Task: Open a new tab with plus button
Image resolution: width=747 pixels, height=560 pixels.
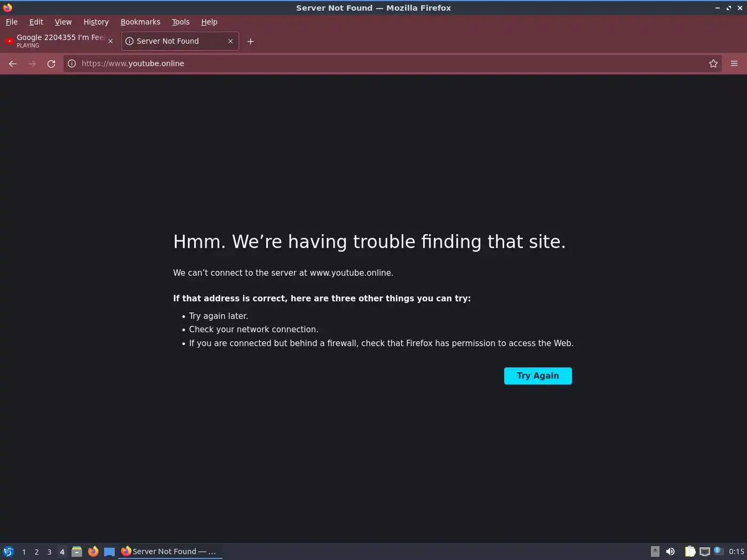Action: click(x=250, y=41)
